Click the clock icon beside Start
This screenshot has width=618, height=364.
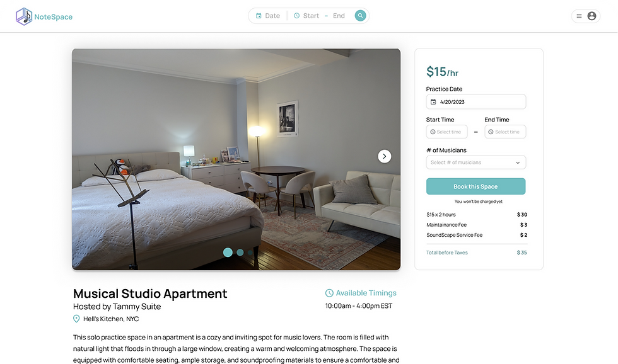point(297,16)
